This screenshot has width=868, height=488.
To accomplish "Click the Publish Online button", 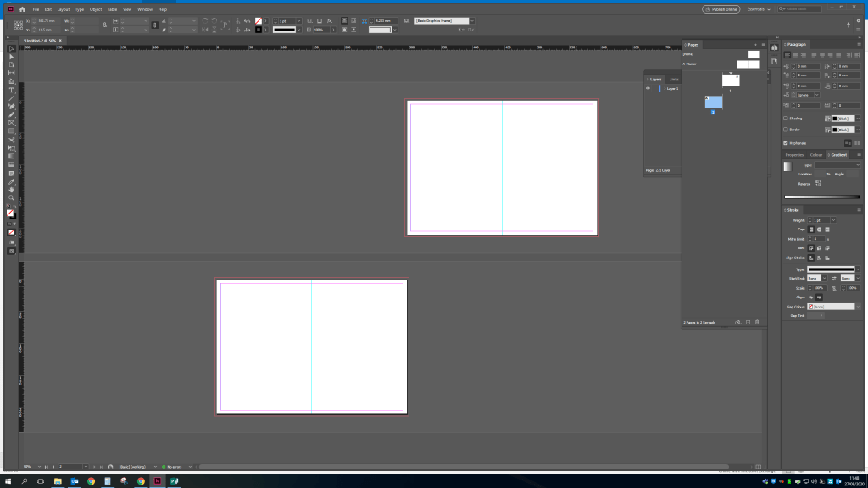I will (x=720, y=9).
